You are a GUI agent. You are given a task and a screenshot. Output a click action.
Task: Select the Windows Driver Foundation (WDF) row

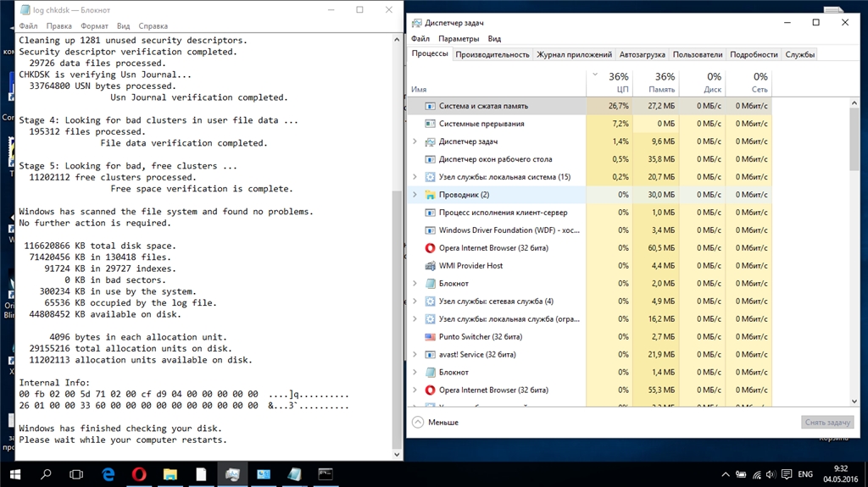590,230
